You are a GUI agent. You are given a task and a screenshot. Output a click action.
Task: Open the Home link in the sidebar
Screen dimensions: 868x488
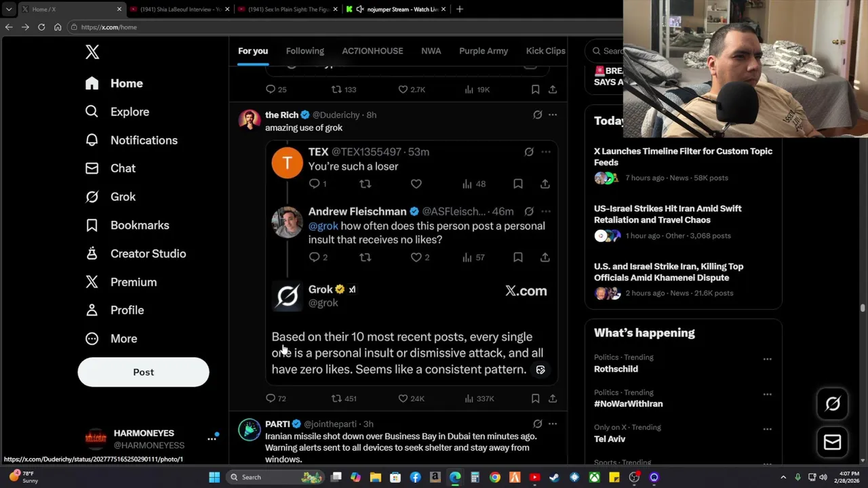pos(115,83)
